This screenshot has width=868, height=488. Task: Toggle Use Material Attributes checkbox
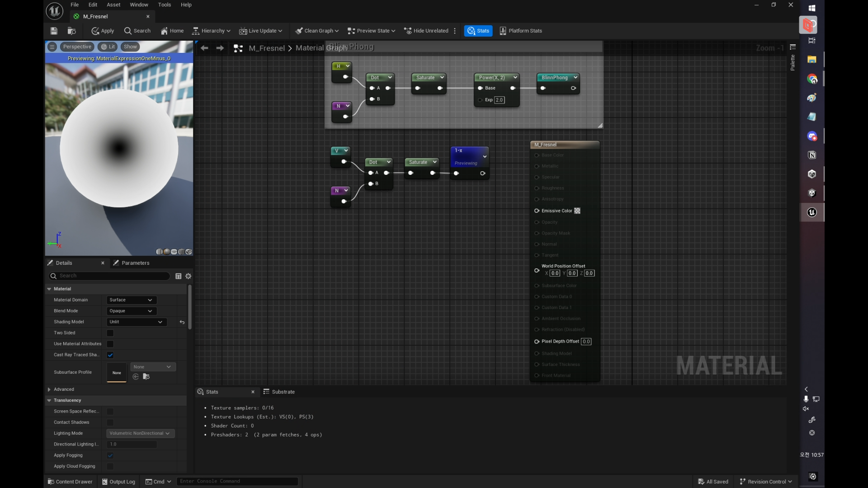[x=110, y=344]
